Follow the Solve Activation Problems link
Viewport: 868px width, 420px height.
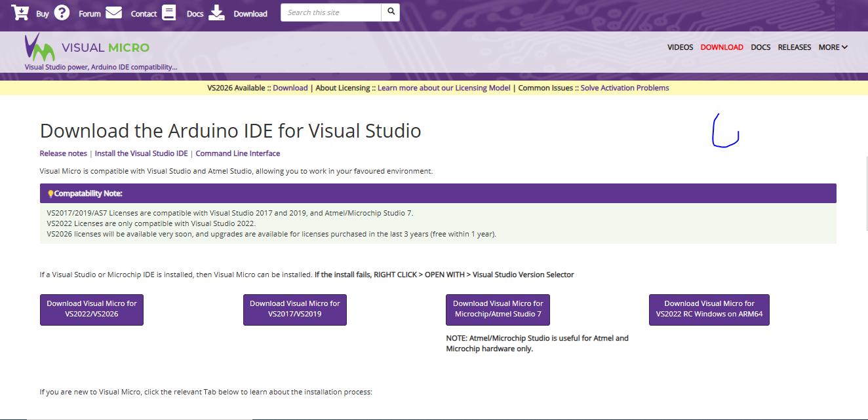(x=624, y=88)
